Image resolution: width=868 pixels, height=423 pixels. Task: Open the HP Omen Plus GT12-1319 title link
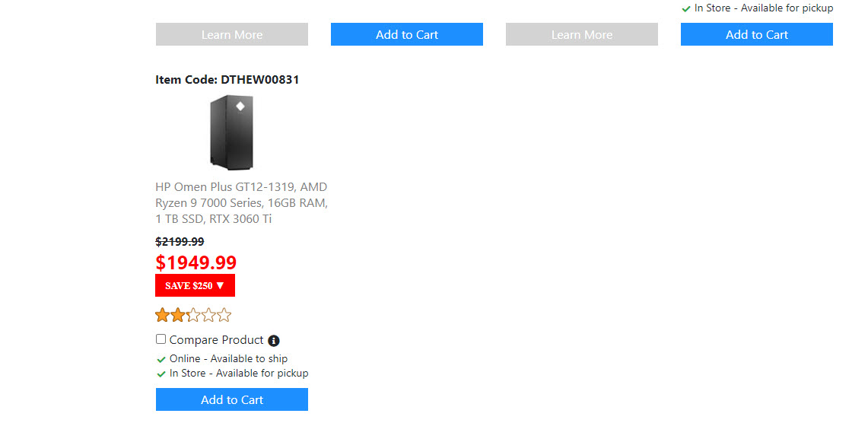click(241, 202)
